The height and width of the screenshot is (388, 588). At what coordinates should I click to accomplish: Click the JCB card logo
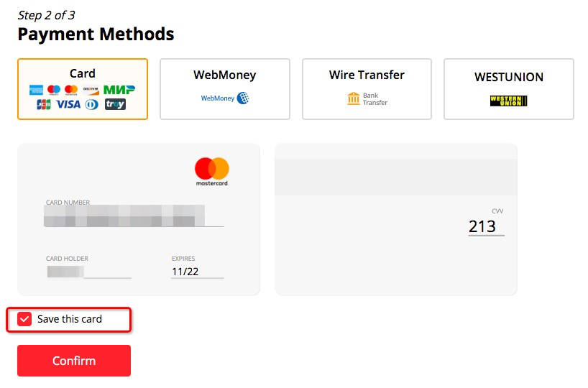(x=44, y=104)
